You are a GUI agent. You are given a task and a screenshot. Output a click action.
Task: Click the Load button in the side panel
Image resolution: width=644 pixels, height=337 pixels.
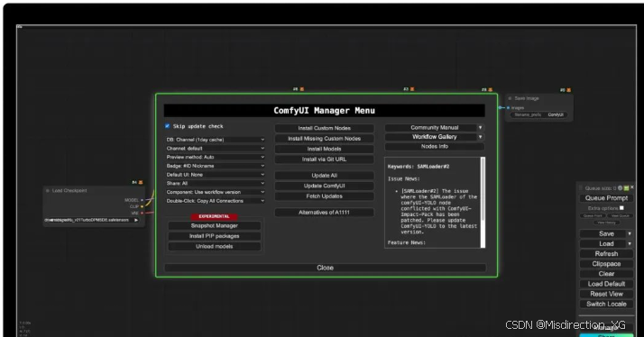[x=603, y=244]
